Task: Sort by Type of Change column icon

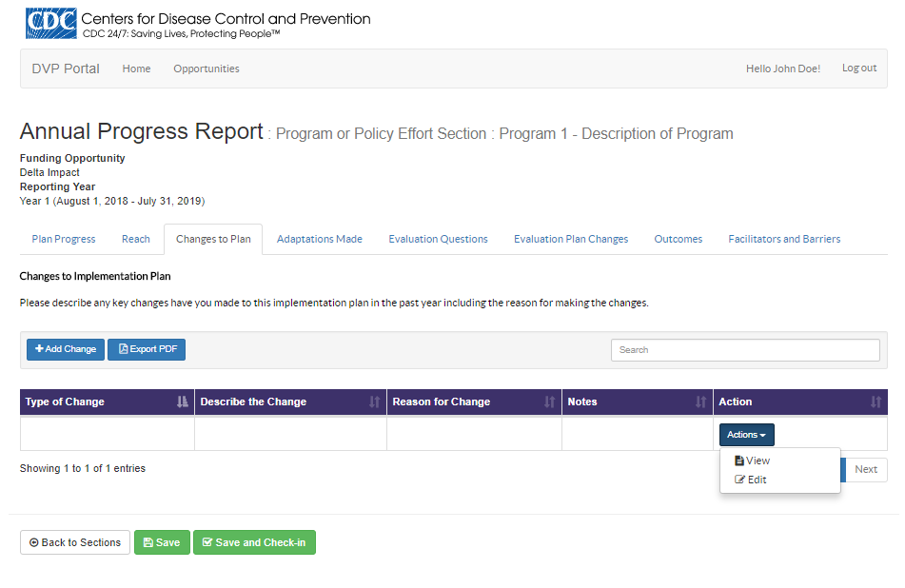Action: [183, 402]
